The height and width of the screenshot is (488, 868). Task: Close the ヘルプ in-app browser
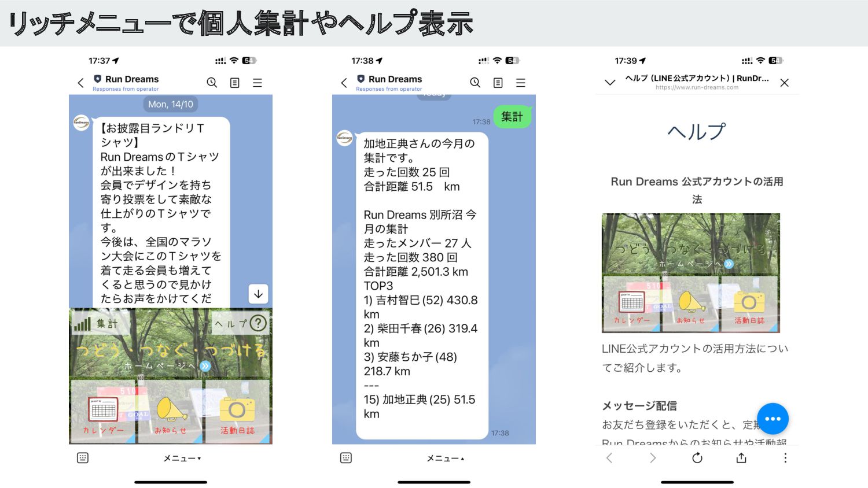click(784, 83)
